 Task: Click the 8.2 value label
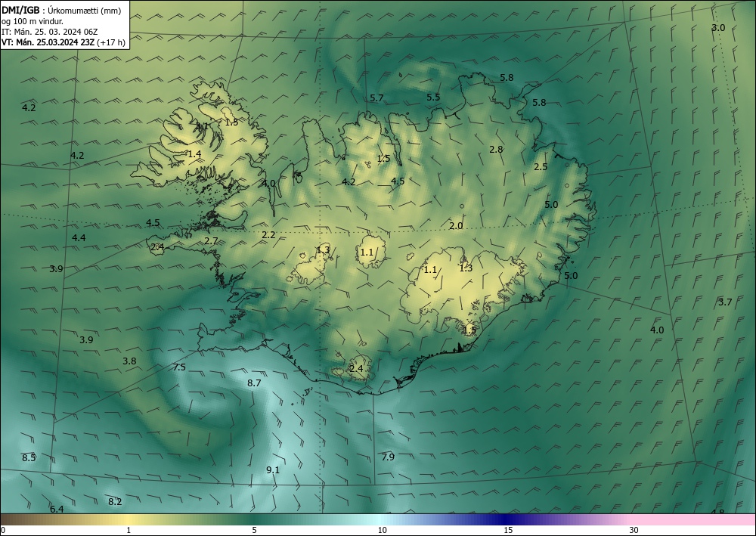tap(115, 502)
